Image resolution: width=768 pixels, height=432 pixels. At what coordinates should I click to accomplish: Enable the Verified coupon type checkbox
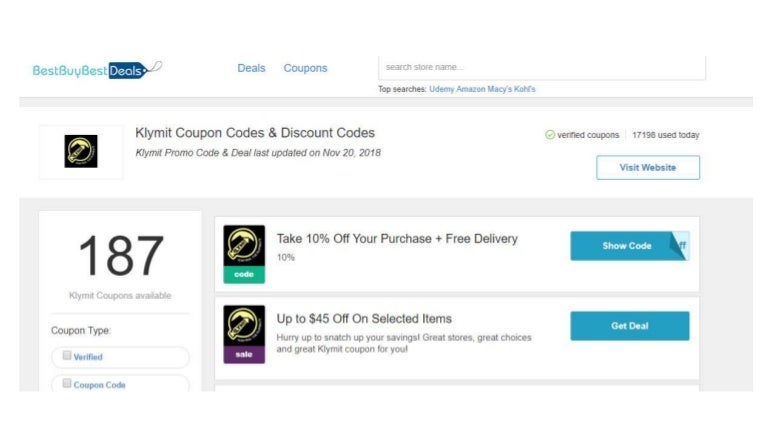pos(67,355)
